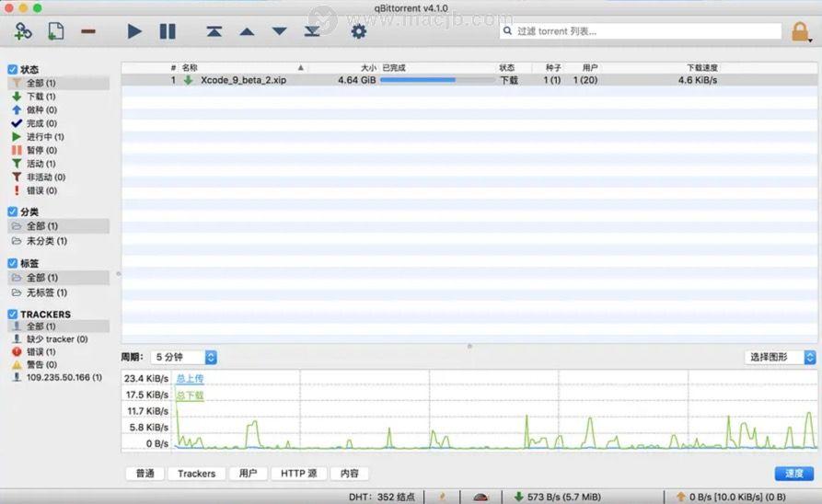Open the 周期 5 分钟 dropdown
Viewport: 822px width, 504px height.
184,357
